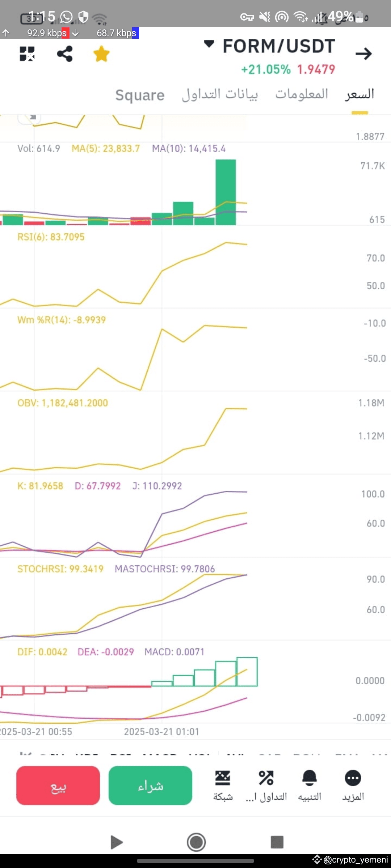The height and width of the screenshot is (868, 391).
Task: Open the بيانات التداول tab
Action: [x=220, y=95]
